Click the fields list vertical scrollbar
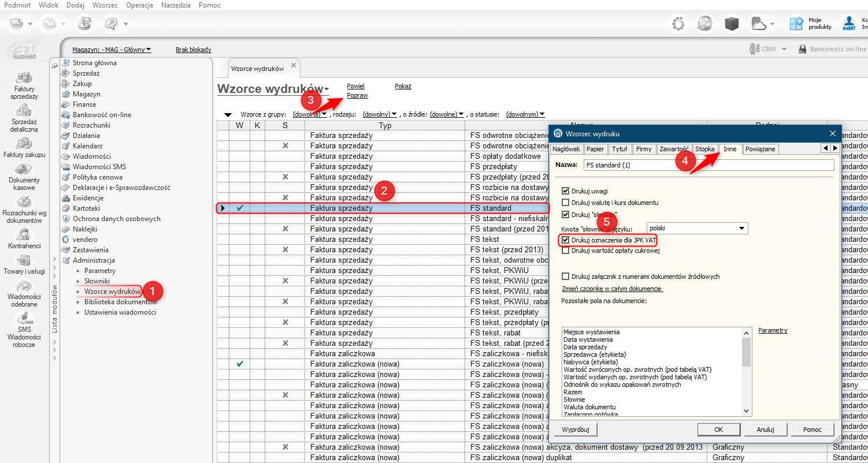Screen dimensions: 868x463 pyautogui.click(x=746, y=370)
